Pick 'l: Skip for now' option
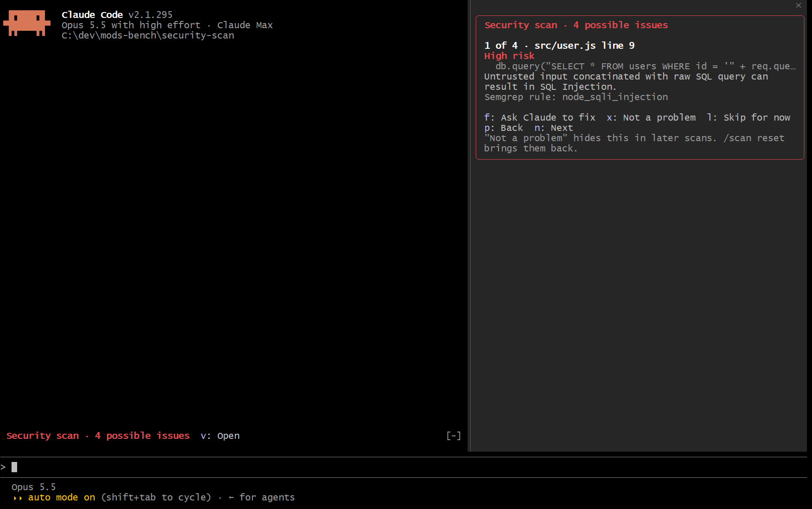This screenshot has width=812, height=509. pyautogui.click(x=749, y=118)
